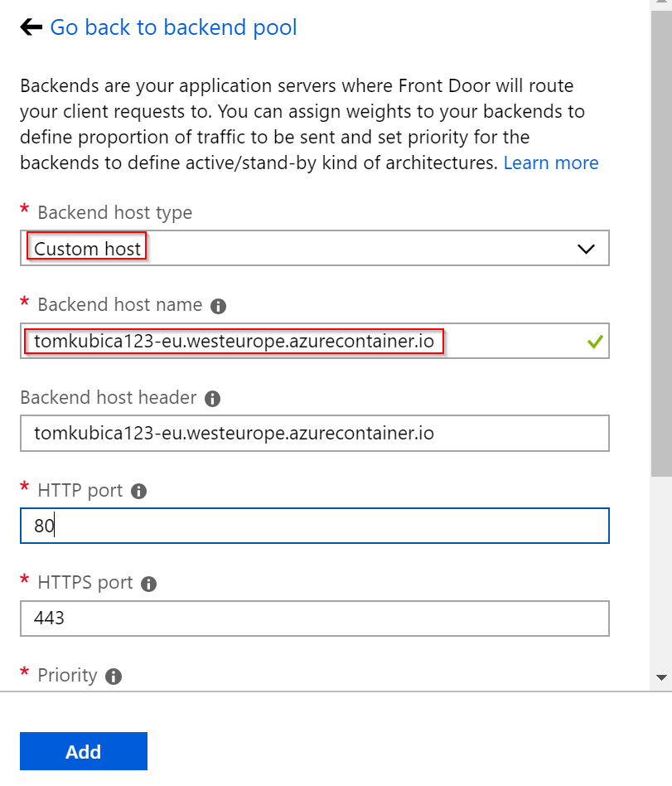Click the vertical scrollbar thumb
This screenshot has width=672, height=786.
pos(661,244)
